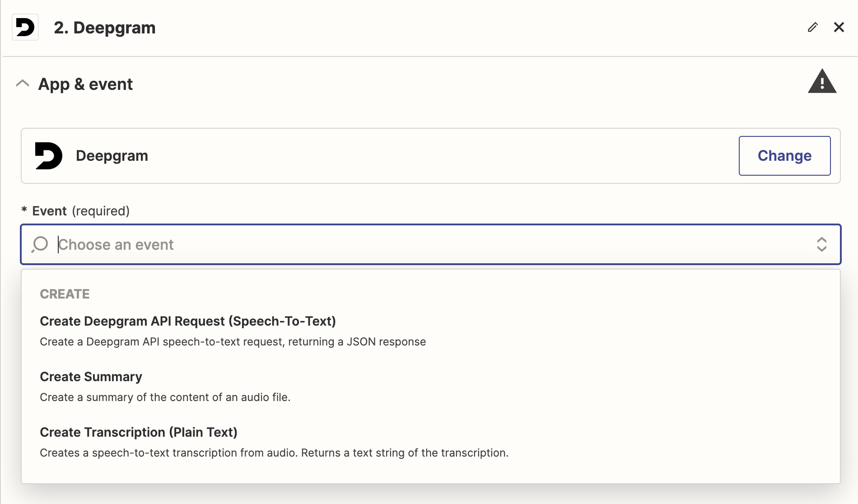The image size is (858, 504).
Task: Click the Deepgram app name in card
Action: [x=112, y=156]
